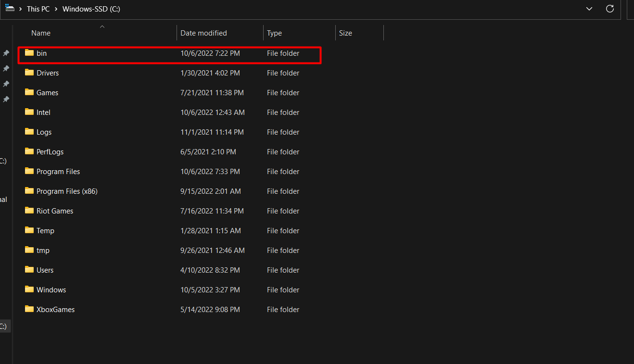Image resolution: width=634 pixels, height=364 pixels.
Task: Click the Temp folder icon
Action: tap(29, 230)
